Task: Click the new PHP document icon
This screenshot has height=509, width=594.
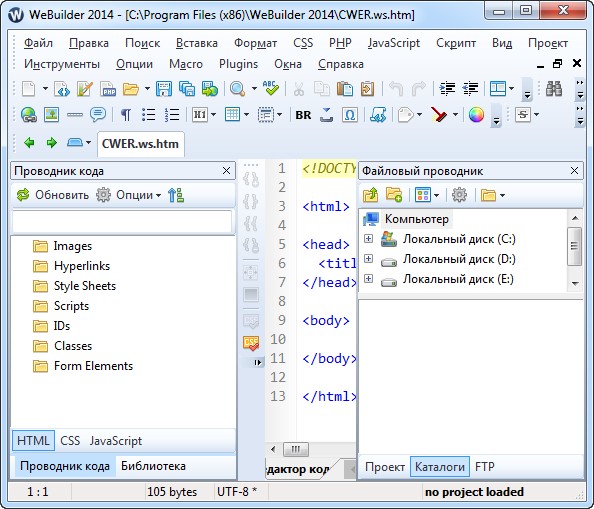Action: click(x=108, y=89)
